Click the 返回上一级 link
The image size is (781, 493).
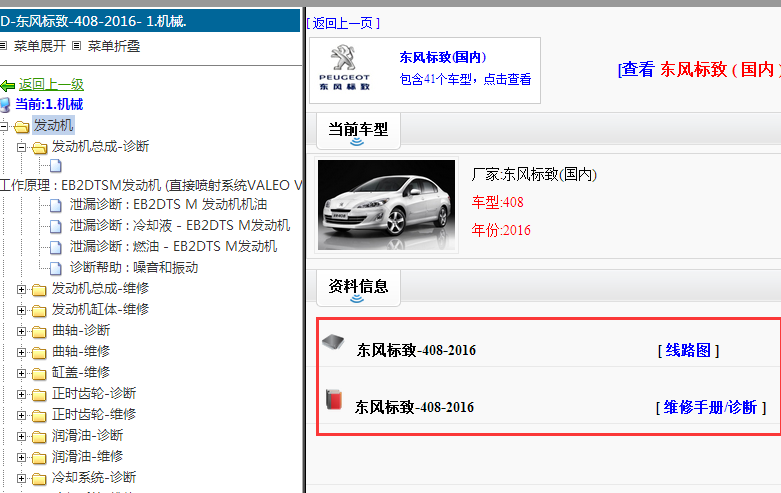[x=51, y=85]
